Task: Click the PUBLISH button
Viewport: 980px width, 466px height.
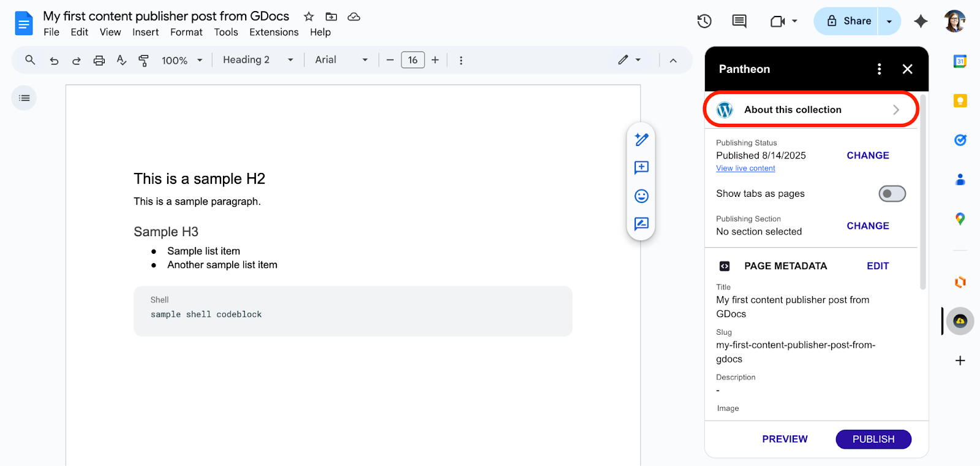Action: (873, 439)
